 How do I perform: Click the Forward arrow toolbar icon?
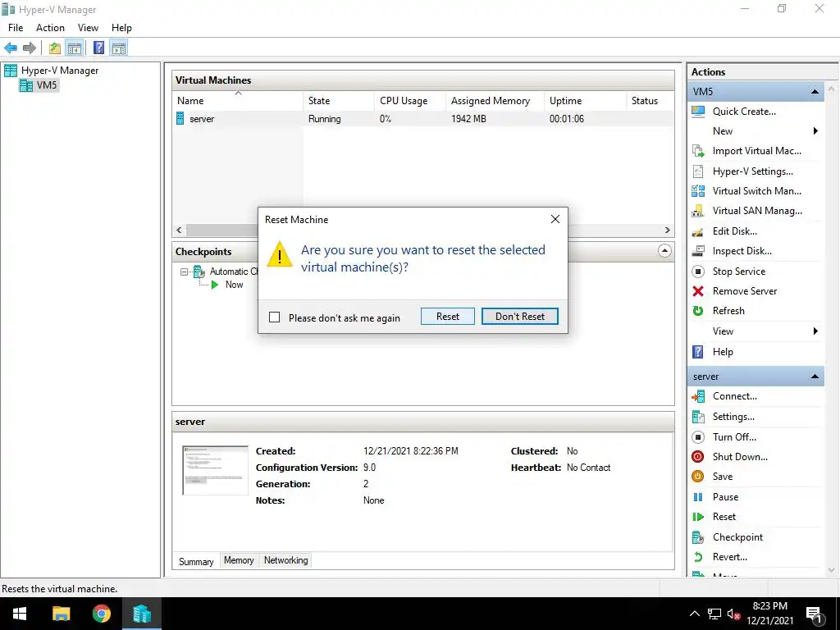click(x=30, y=48)
